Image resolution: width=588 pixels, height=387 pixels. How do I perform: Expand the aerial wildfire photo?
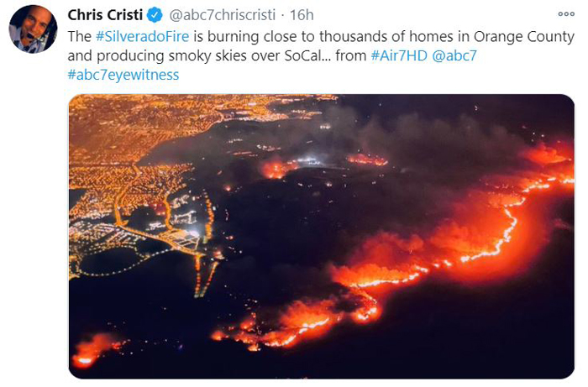[322, 237]
